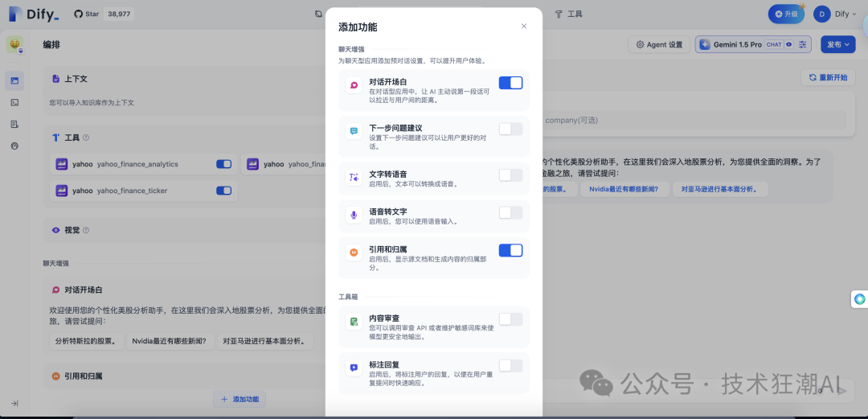The image size is (868, 419).
Task: Open the Dify account dropdown
Action: (845, 14)
